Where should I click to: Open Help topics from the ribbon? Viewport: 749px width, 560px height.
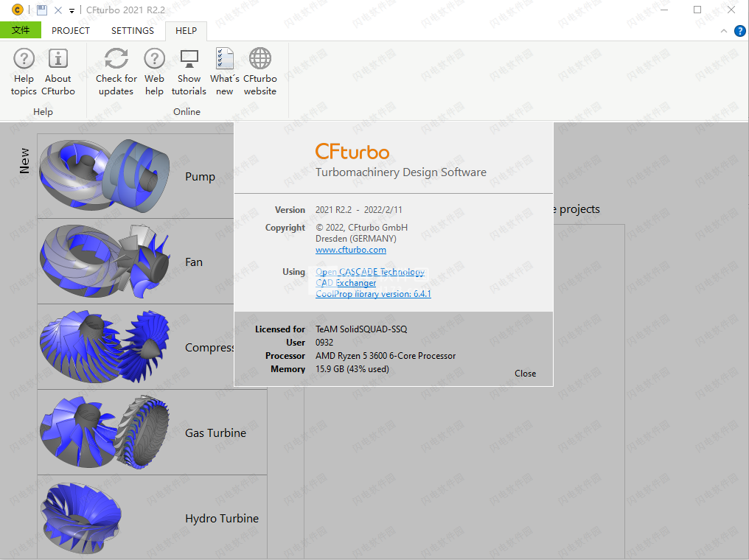pyautogui.click(x=24, y=70)
